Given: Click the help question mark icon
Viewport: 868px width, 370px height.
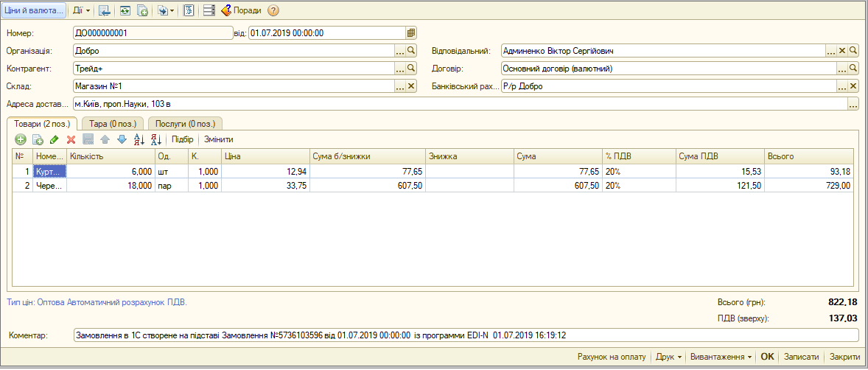Looking at the screenshot, I should pyautogui.click(x=273, y=10).
